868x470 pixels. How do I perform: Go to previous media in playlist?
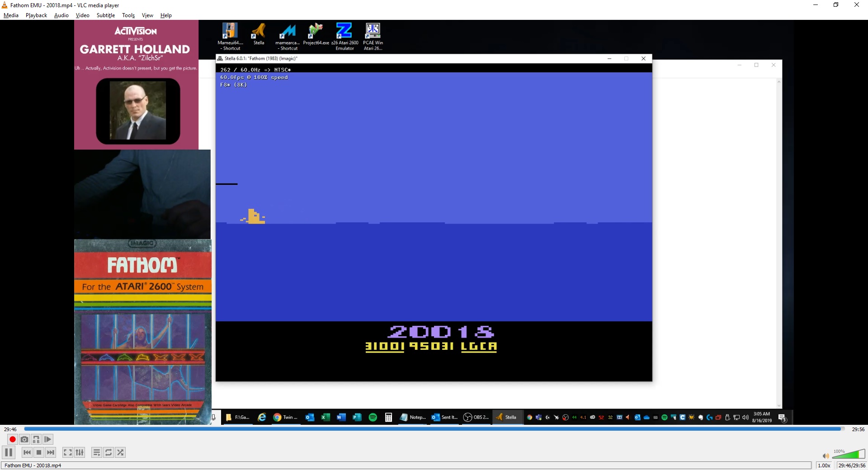pyautogui.click(x=27, y=452)
